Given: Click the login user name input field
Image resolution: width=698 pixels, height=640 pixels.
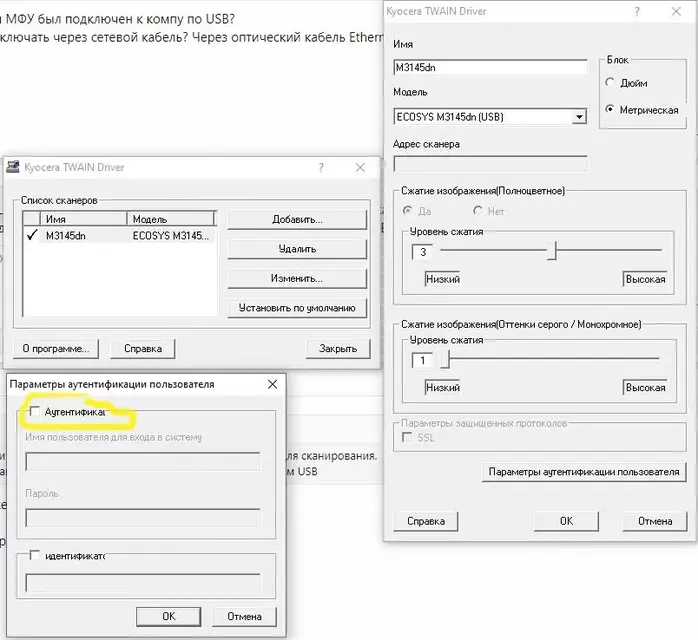Looking at the screenshot, I should tap(143, 462).
